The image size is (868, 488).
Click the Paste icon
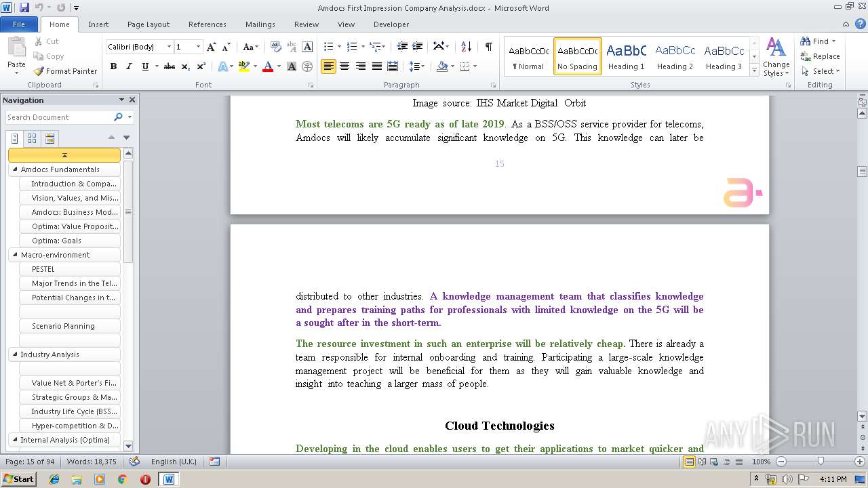pos(16,49)
